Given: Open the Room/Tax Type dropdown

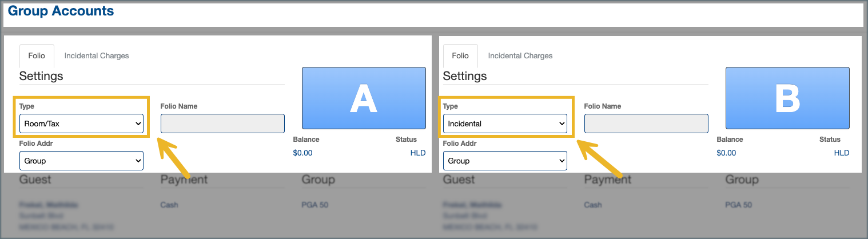Looking at the screenshot, I should (x=81, y=124).
